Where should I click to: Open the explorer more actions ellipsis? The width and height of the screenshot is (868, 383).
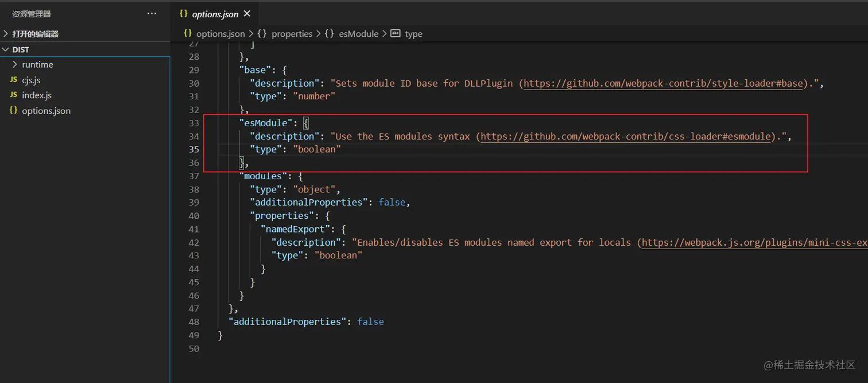click(x=152, y=13)
